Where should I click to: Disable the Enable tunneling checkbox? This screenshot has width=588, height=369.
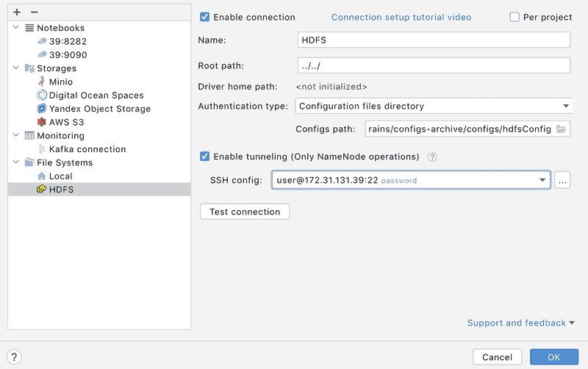tap(205, 157)
